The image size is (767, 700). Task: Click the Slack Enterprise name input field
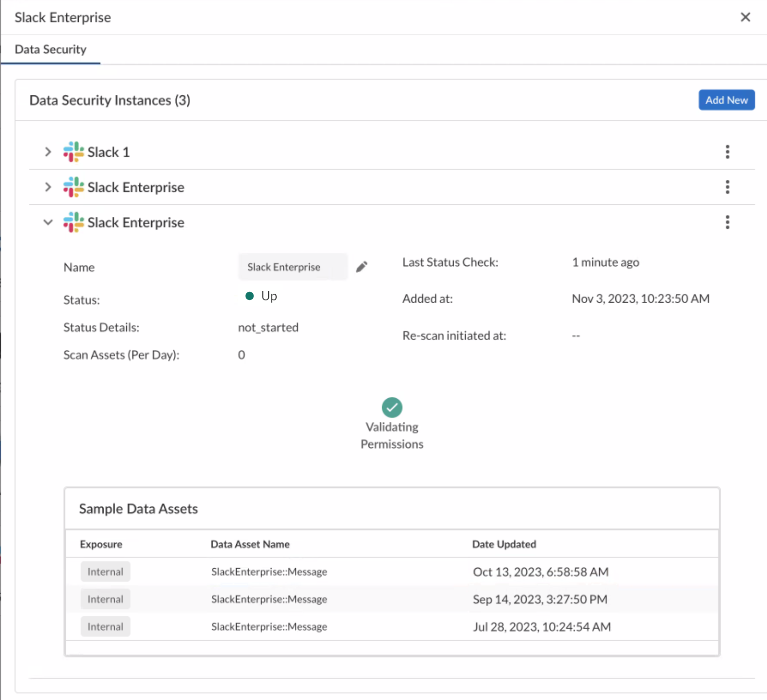(x=292, y=267)
